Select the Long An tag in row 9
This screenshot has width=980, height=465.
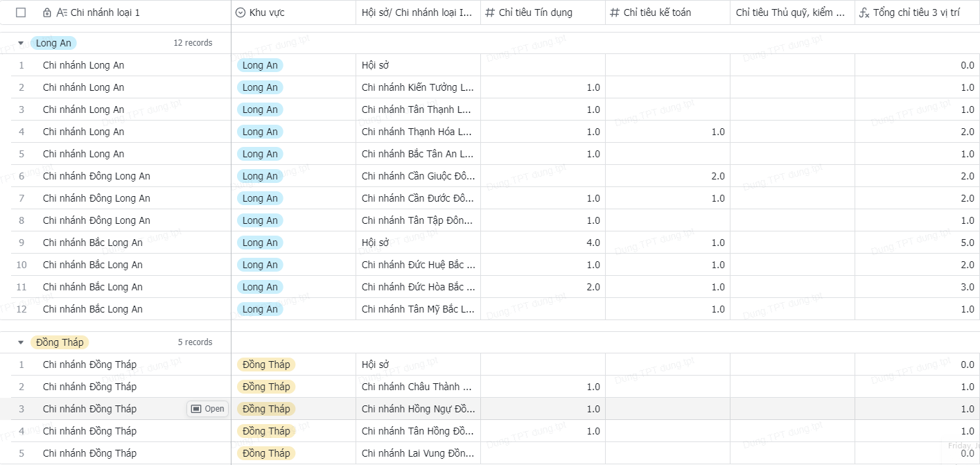click(260, 243)
